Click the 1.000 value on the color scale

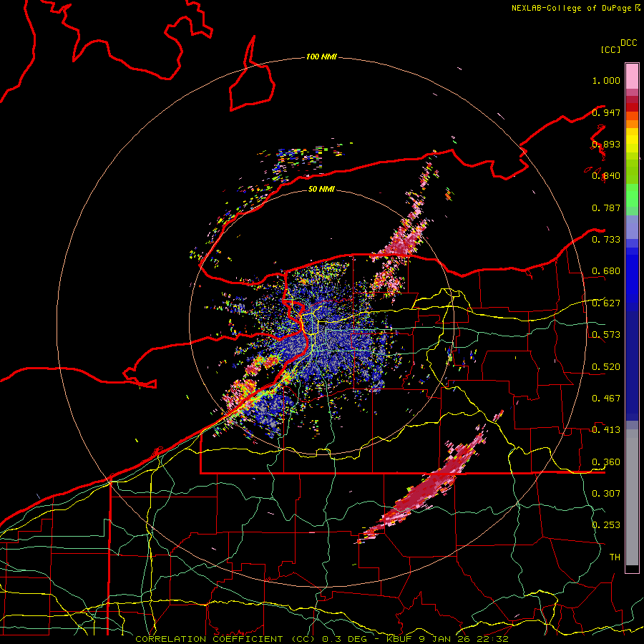[606, 80]
